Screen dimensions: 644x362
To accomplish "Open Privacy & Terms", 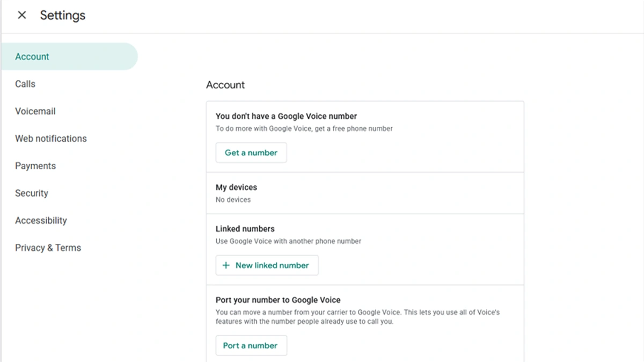I will point(48,248).
